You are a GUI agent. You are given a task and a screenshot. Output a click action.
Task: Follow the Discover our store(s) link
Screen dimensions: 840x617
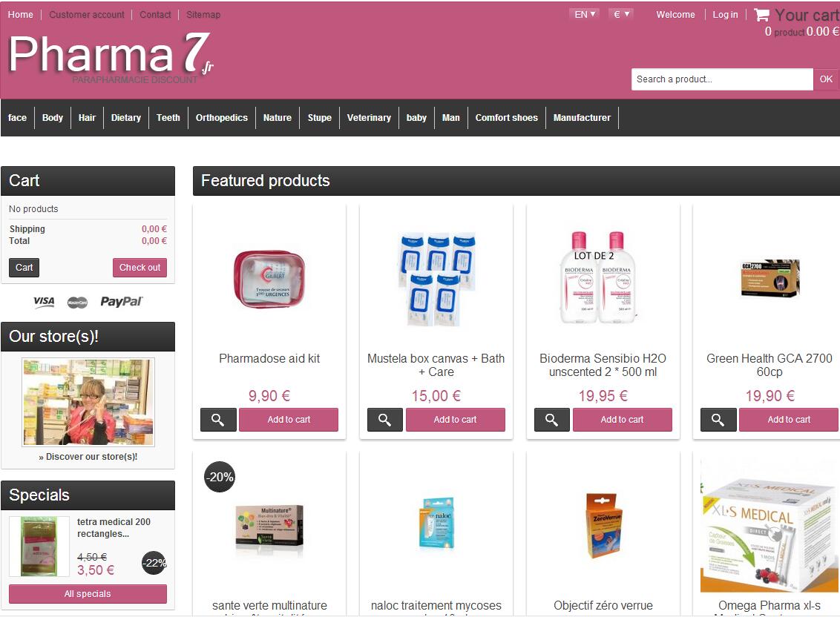pyautogui.click(x=88, y=457)
